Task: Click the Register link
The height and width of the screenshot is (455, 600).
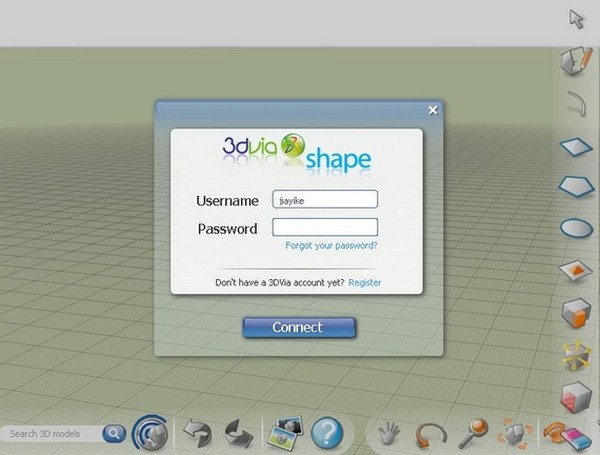Action: [x=364, y=283]
